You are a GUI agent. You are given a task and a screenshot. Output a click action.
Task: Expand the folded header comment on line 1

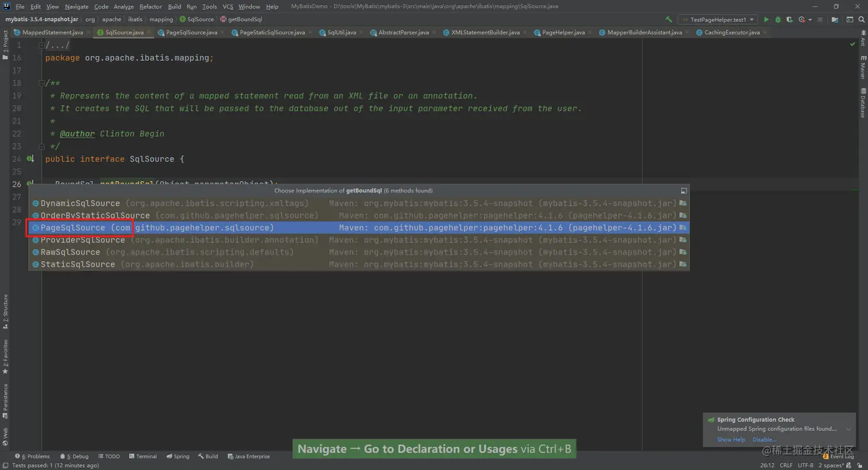pyautogui.click(x=41, y=45)
